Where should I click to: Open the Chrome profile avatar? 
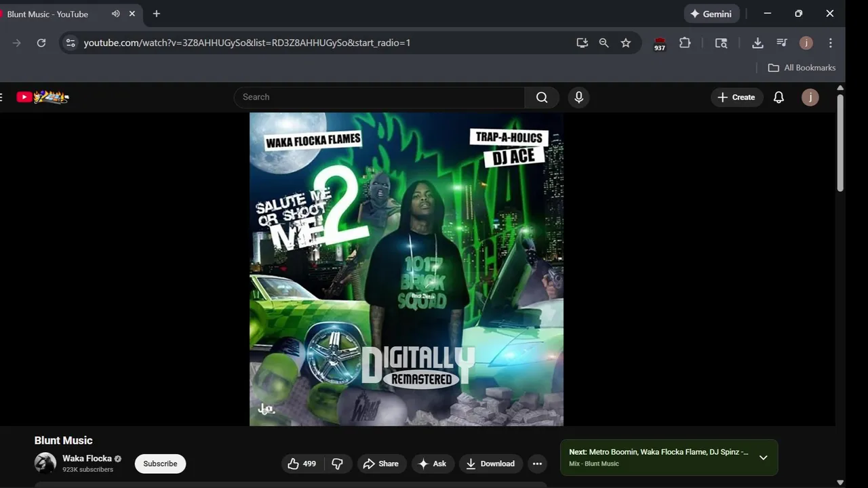(806, 43)
